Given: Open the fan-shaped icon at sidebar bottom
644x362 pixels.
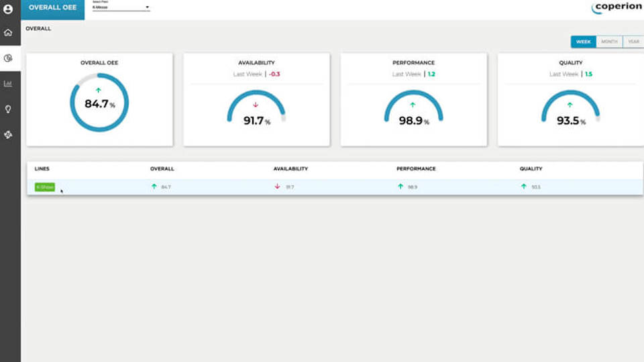Looking at the screenshot, I should click(x=9, y=135).
